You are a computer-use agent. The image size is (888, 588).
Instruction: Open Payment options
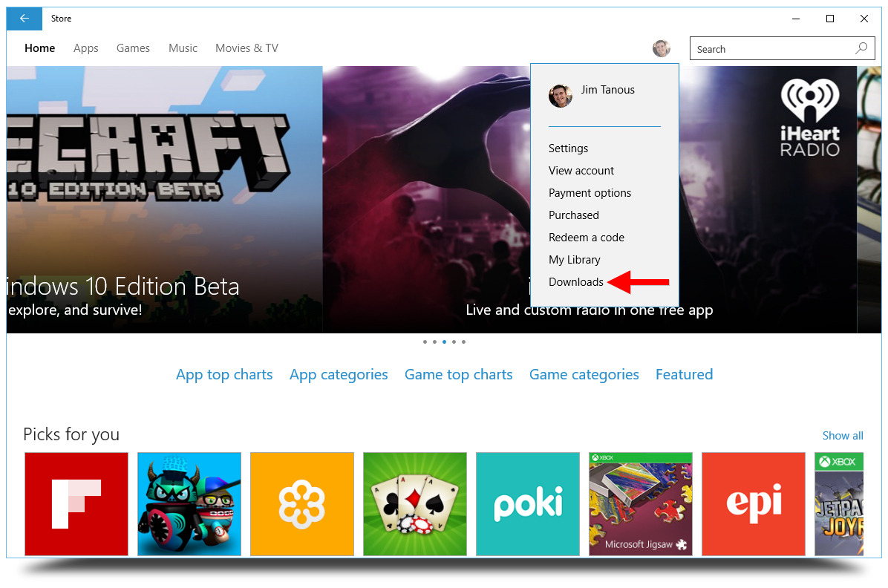click(x=590, y=193)
